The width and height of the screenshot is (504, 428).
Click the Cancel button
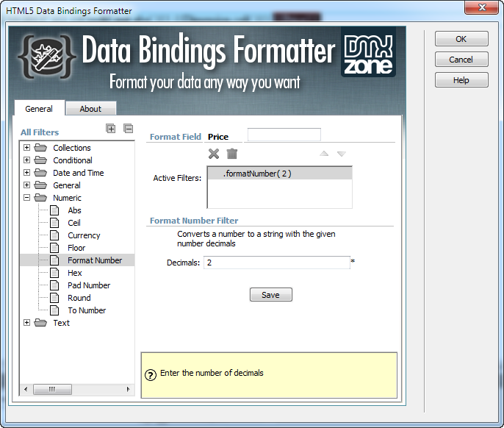coord(461,60)
